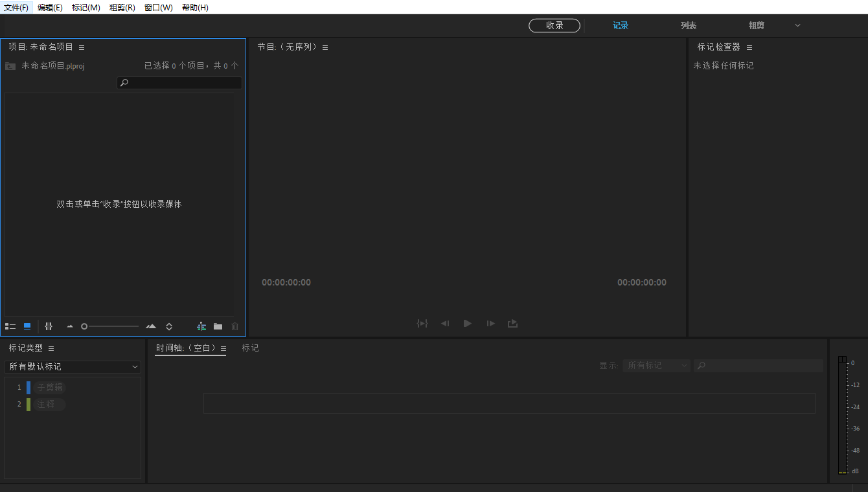
Task: Open the 时间轴 panel menu icon
Action: click(223, 348)
